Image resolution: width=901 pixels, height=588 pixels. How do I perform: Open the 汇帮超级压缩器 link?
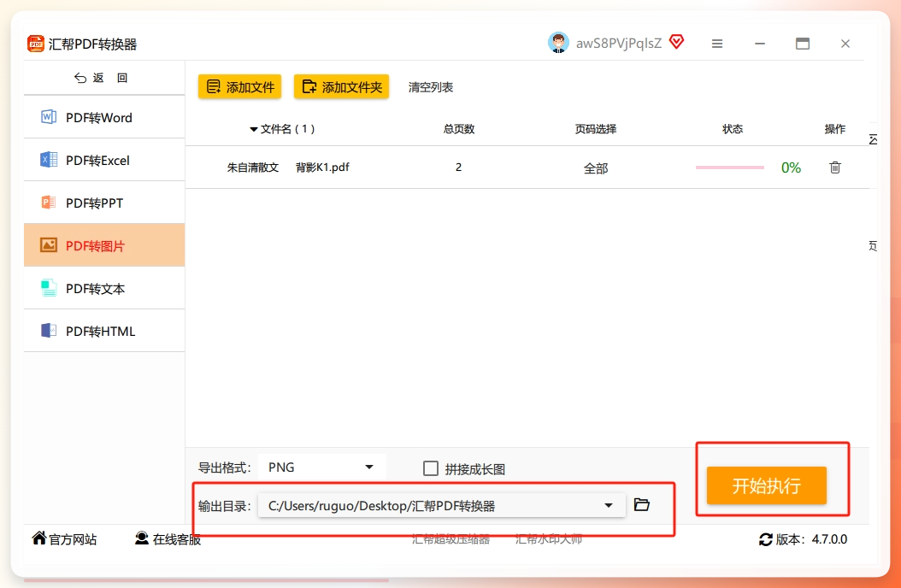tap(451, 539)
